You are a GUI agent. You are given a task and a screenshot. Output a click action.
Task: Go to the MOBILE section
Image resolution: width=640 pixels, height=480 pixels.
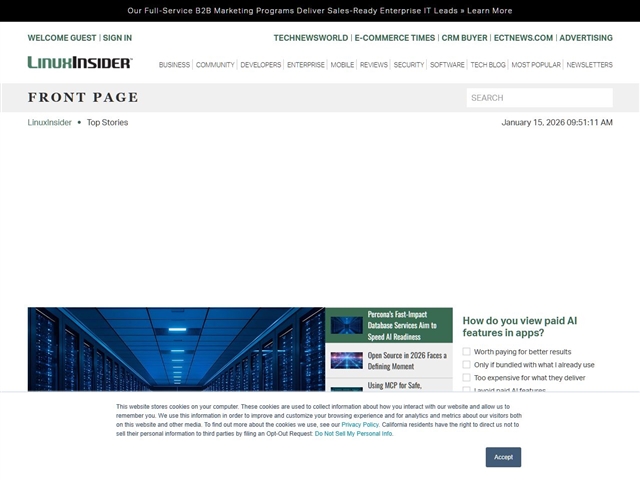click(342, 65)
